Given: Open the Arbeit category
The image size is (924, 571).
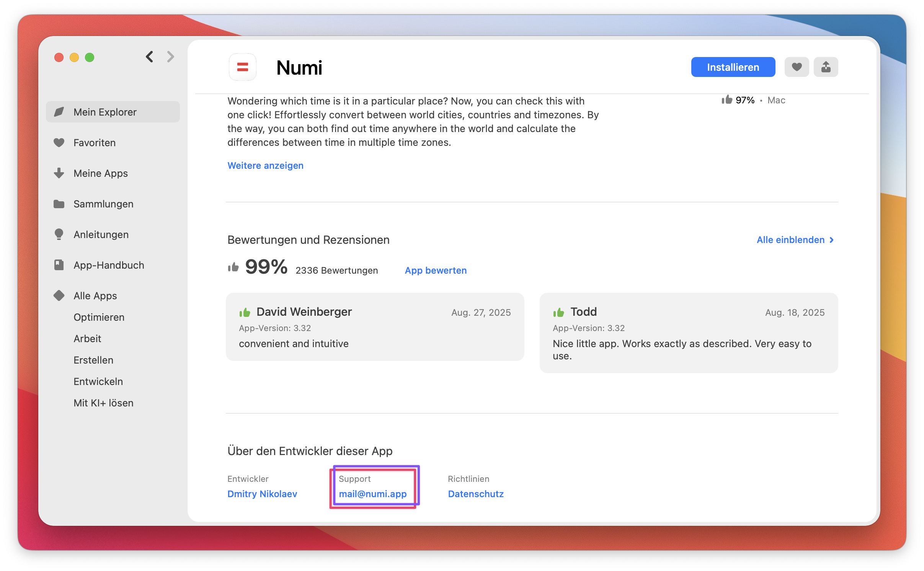Looking at the screenshot, I should coord(87,339).
